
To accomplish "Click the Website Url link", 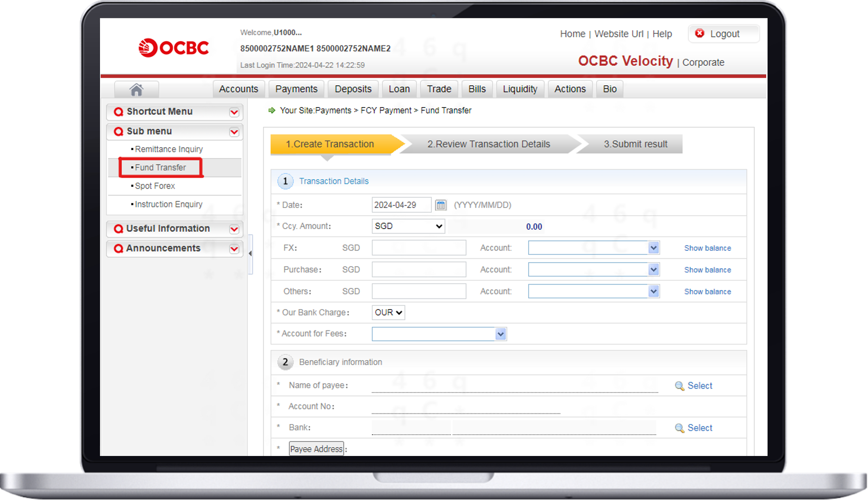I will [x=619, y=34].
